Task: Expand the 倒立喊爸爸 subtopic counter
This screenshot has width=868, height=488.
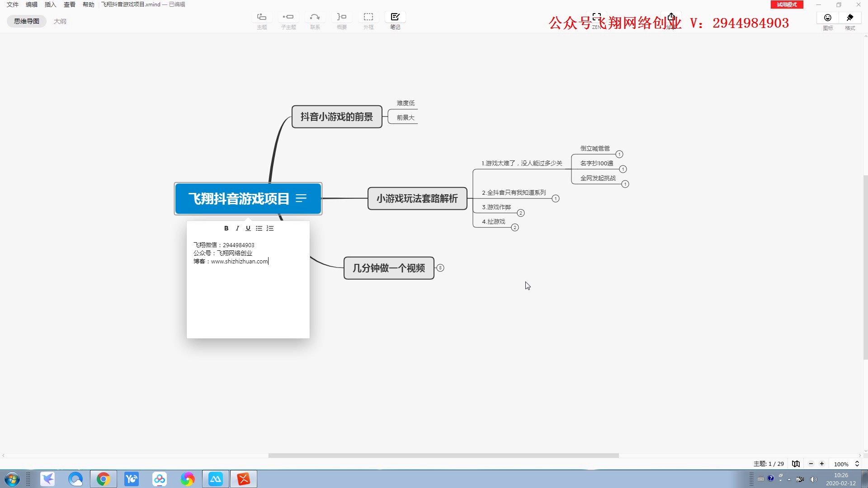Action: pyautogui.click(x=619, y=154)
